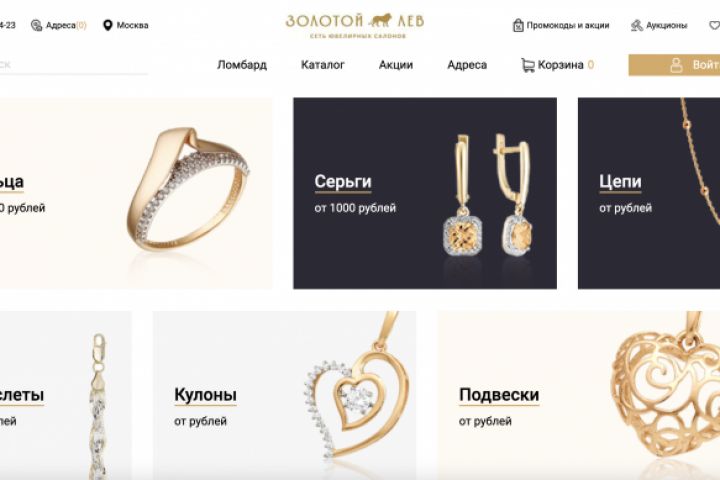
Task: Open the Кулоны category link
Action: tap(205, 395)
